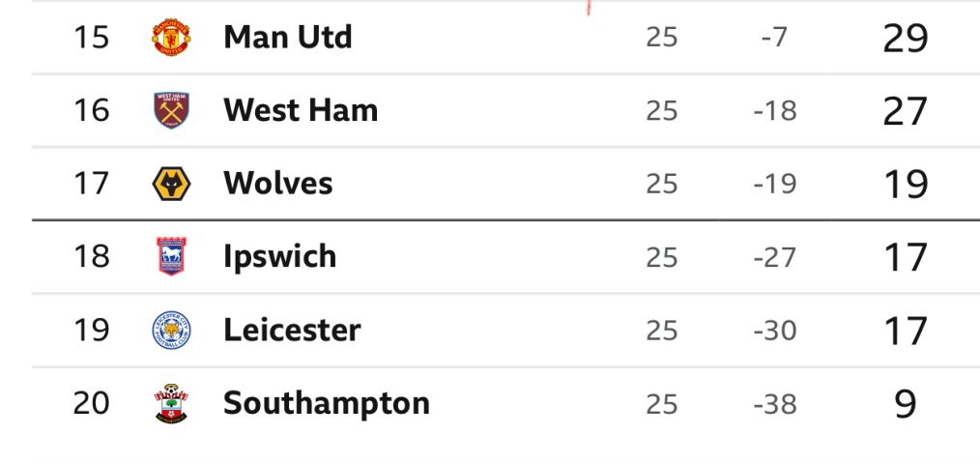Click position number 15 in table
This screenshot has height=464, width=980.
91,38
